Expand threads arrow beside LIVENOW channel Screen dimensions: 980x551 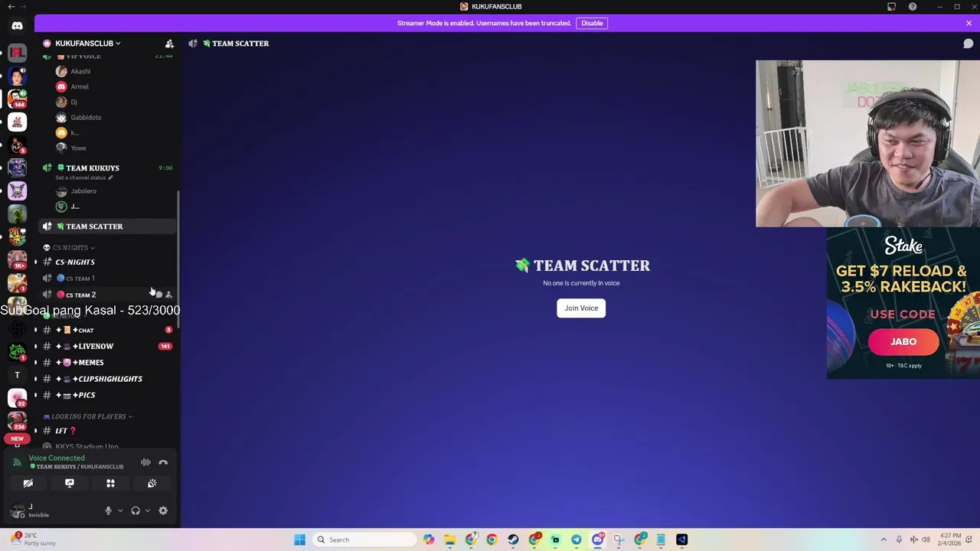[35, 346]
